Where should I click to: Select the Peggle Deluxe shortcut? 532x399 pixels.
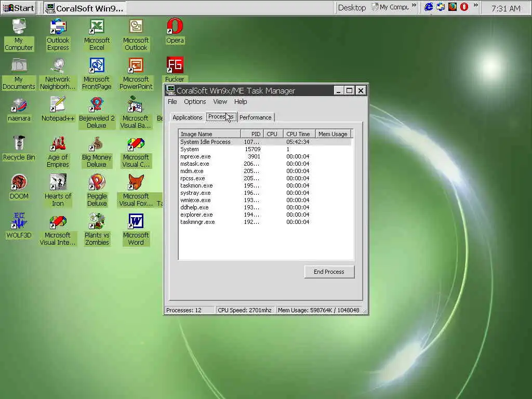pos(97,191)
